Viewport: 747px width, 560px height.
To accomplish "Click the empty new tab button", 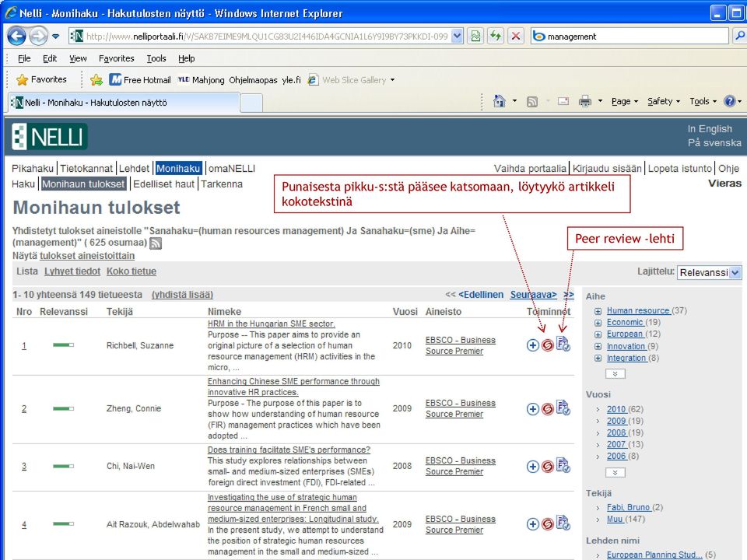I will coord(251,103).
